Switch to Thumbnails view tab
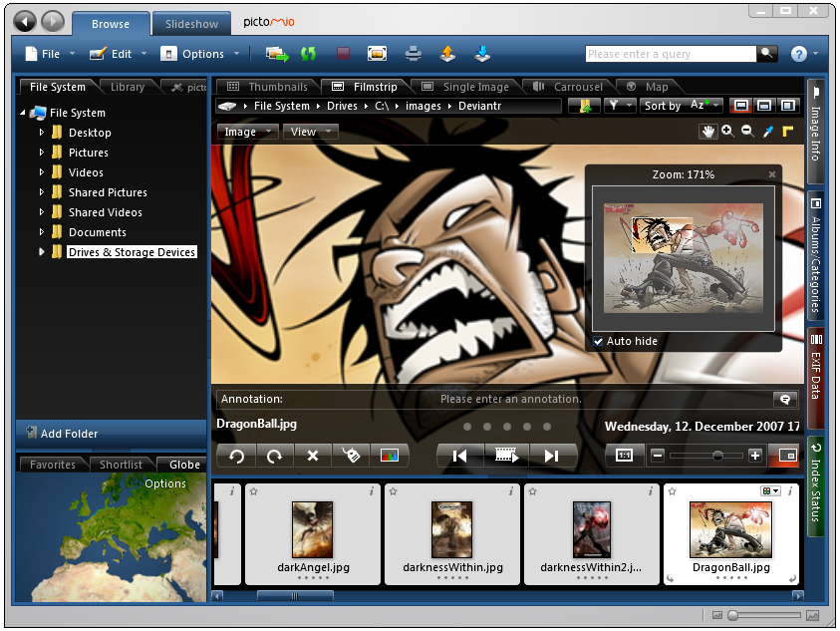The width and height of the screenshot is (840, 631). 269,87
